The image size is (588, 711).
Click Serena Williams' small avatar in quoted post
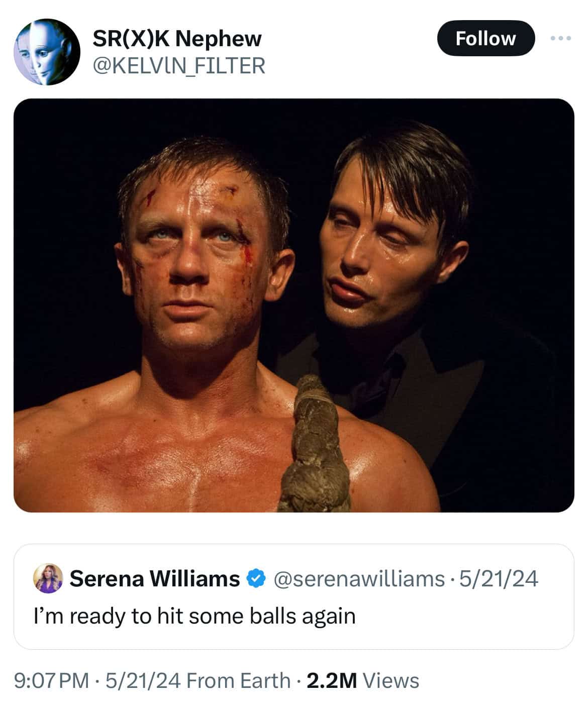48,579
